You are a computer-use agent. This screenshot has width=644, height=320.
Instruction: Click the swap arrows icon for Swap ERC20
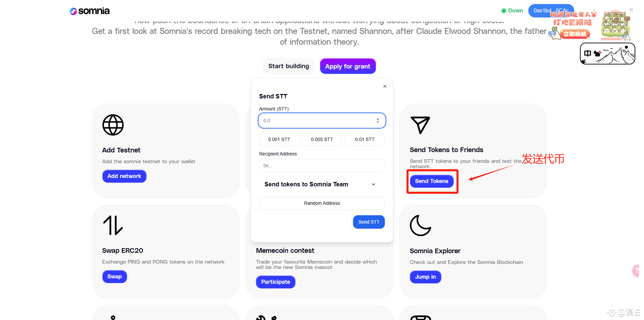113,225
